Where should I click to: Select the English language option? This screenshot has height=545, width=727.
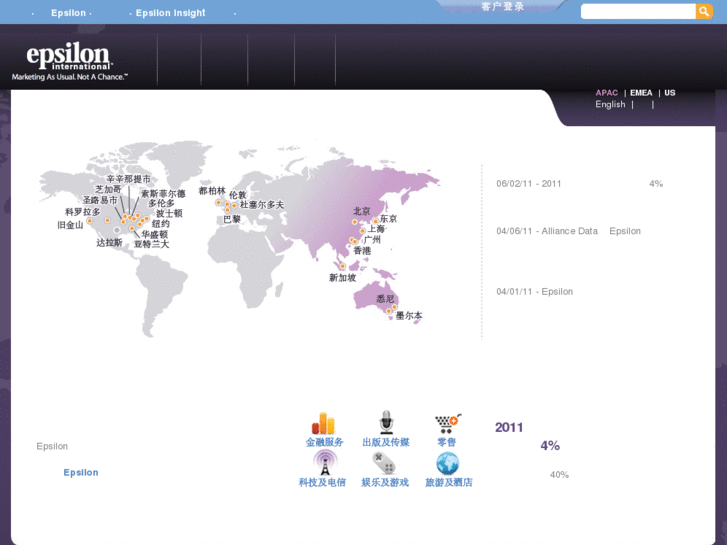coord(610,104)
